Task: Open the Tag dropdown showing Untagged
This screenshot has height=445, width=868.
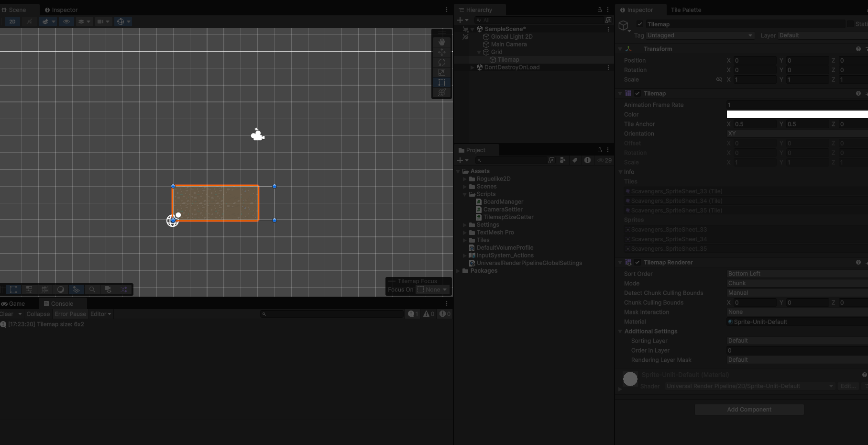Action: (700, 35)
